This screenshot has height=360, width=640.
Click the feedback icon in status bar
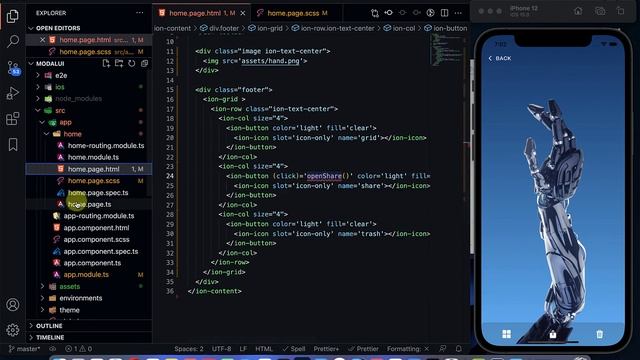(443, 349)
